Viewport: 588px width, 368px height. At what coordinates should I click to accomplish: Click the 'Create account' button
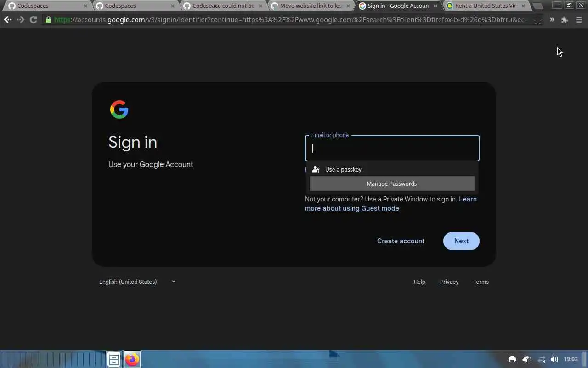(401, 241)
